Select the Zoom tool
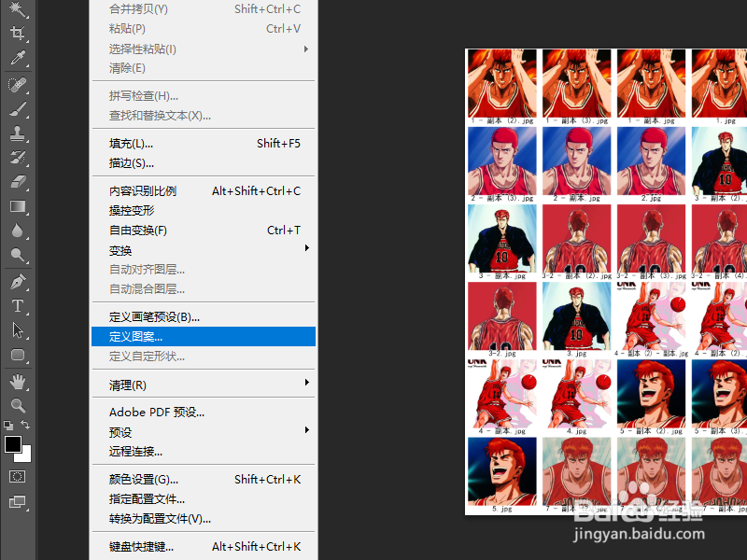This screenshot has width=747, height=560. [18, 405]
